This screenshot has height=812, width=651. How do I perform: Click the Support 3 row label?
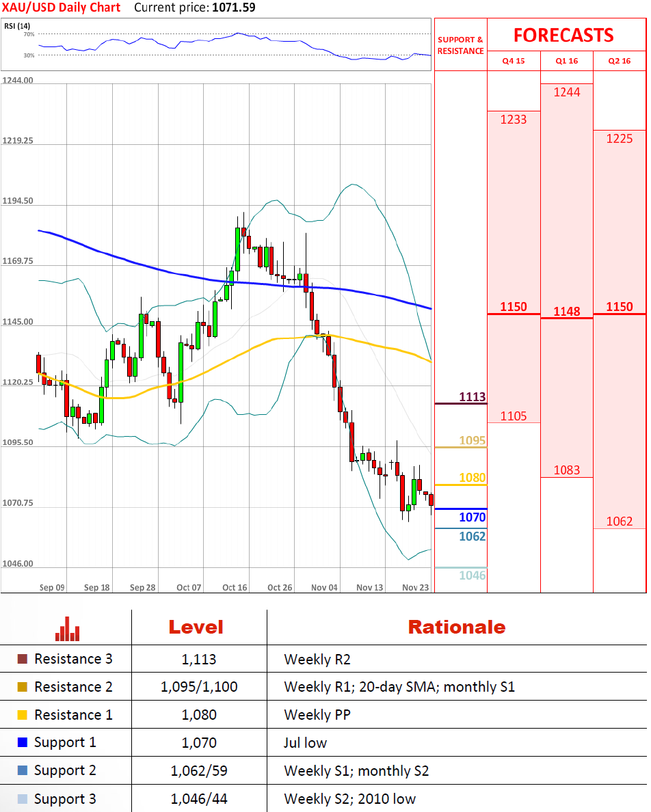[65, 799]
